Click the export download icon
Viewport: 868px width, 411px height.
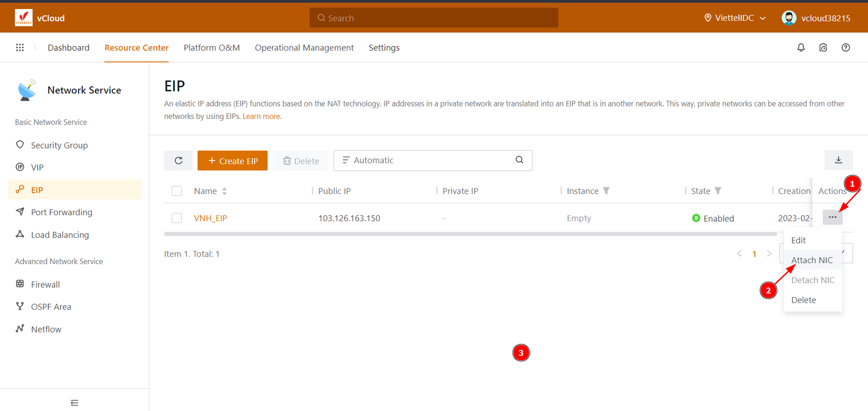tap(838, 160)
